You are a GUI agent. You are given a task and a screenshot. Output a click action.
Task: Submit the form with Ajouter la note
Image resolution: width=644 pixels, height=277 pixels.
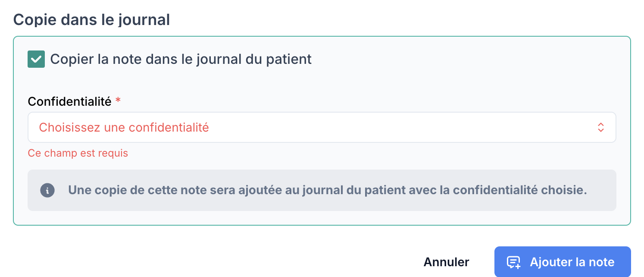click(563, 262)
